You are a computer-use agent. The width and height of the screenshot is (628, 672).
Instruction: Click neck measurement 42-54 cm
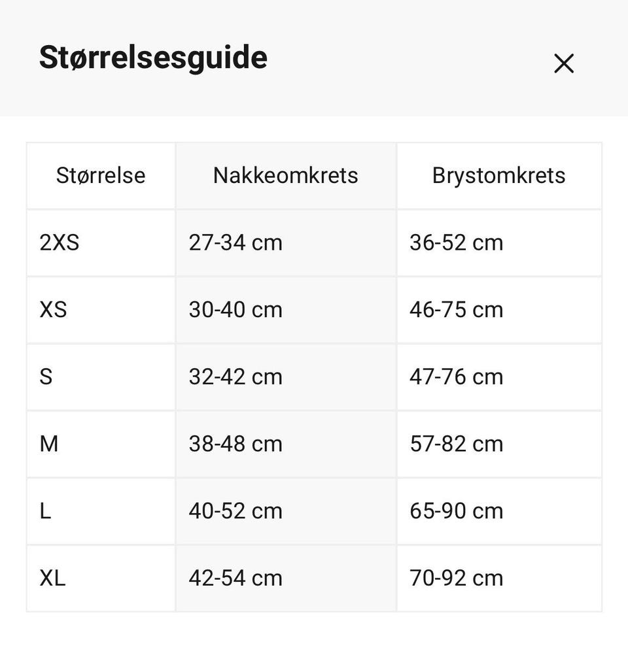pos(235,578)
